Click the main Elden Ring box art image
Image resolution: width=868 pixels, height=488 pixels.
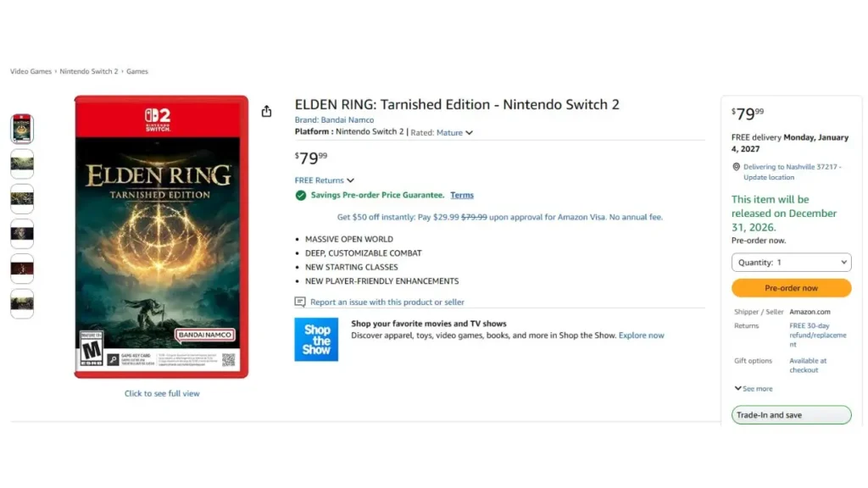click(161, 238)
